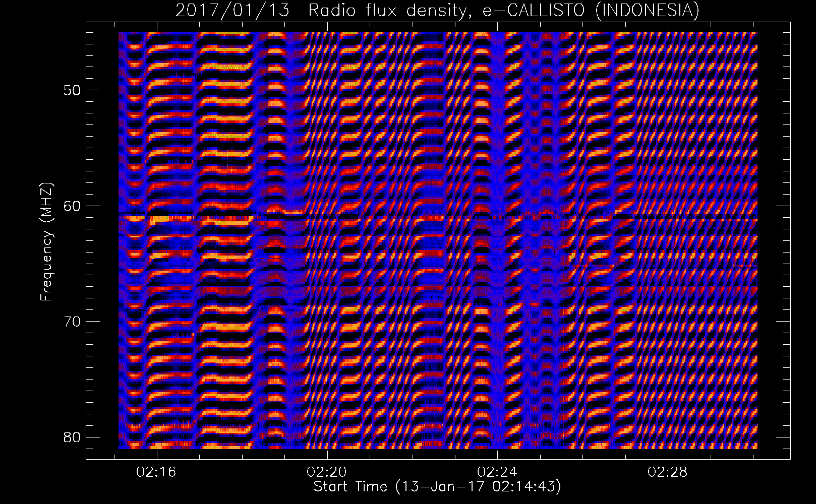Click the 02:20 time tick label
Viewport: 816px width, 504px height.
pyautogui.click(x=327, y=472)
